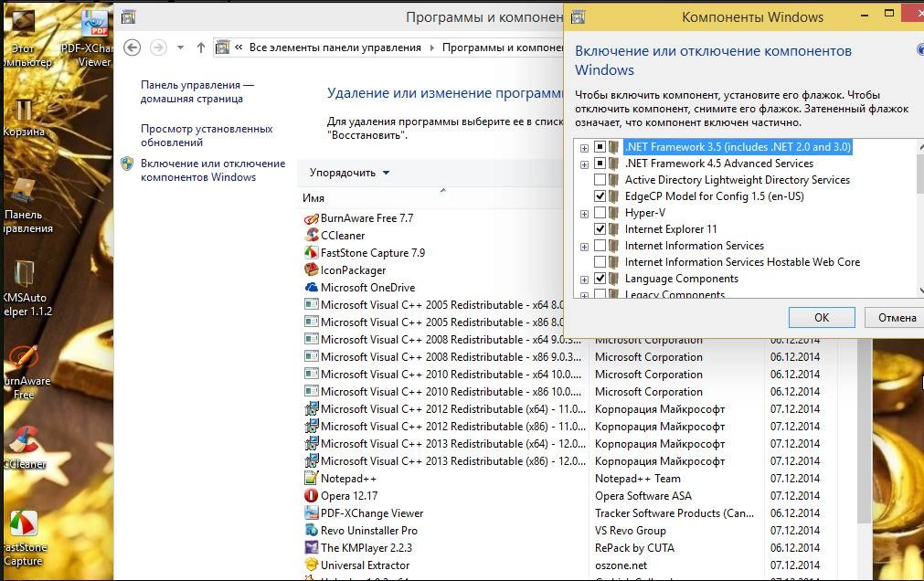924x581 pixels.
Task: Click the BurnAware Free 7.7 program icon
Action: pos(311,218)
